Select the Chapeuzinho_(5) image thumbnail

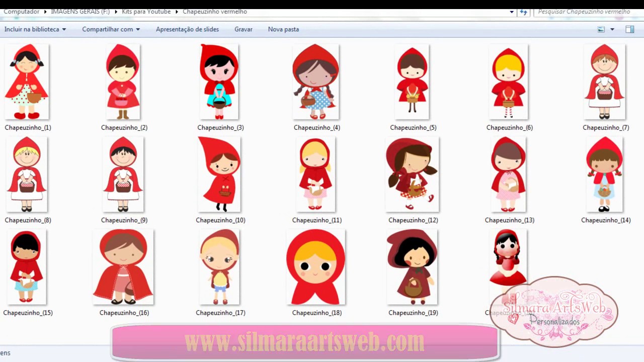click(x=412, y=82)
